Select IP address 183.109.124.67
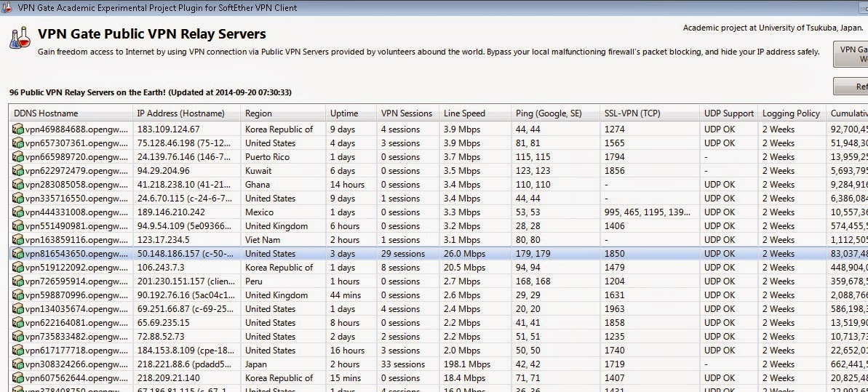This screenshot has width=868, height=392. (x=168, y=129)
